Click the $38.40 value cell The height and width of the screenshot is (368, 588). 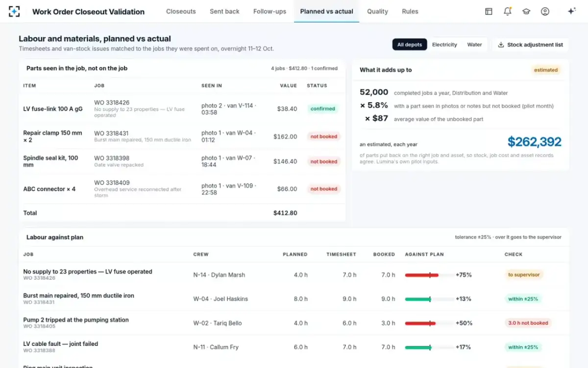point(287,109)
